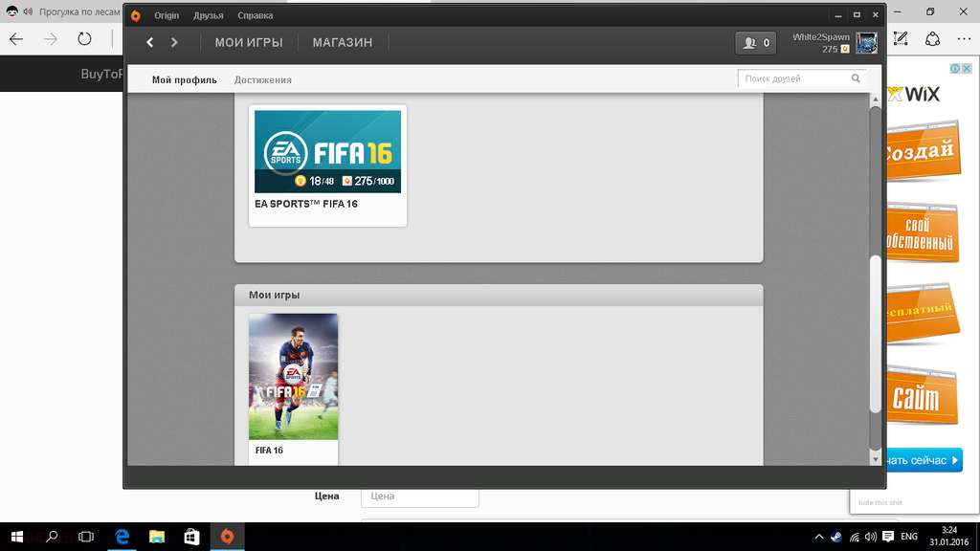Click the Origin logo icon in title bar

(x=136, y=15)
